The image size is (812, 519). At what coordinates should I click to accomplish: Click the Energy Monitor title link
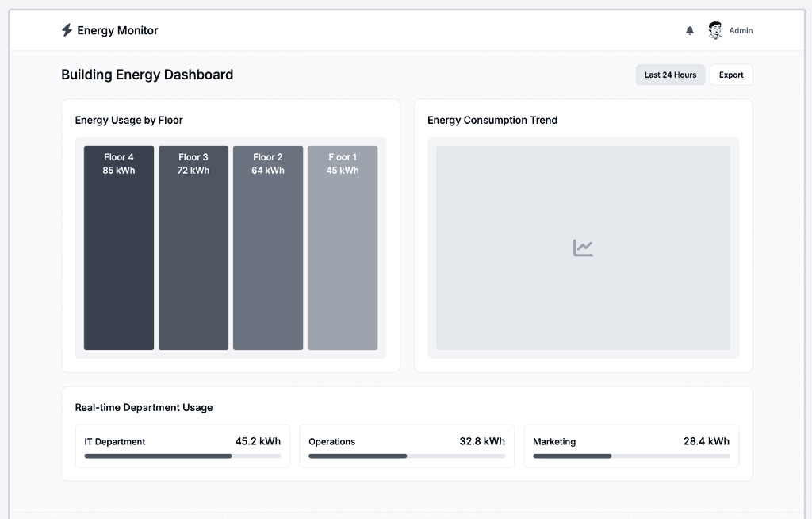(117, 31)
